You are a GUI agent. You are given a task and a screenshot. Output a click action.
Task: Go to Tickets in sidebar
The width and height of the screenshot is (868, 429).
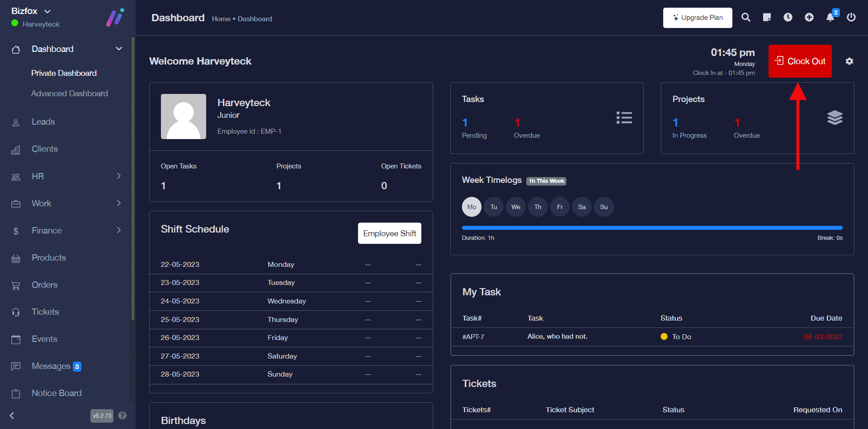tap(45, 312)
